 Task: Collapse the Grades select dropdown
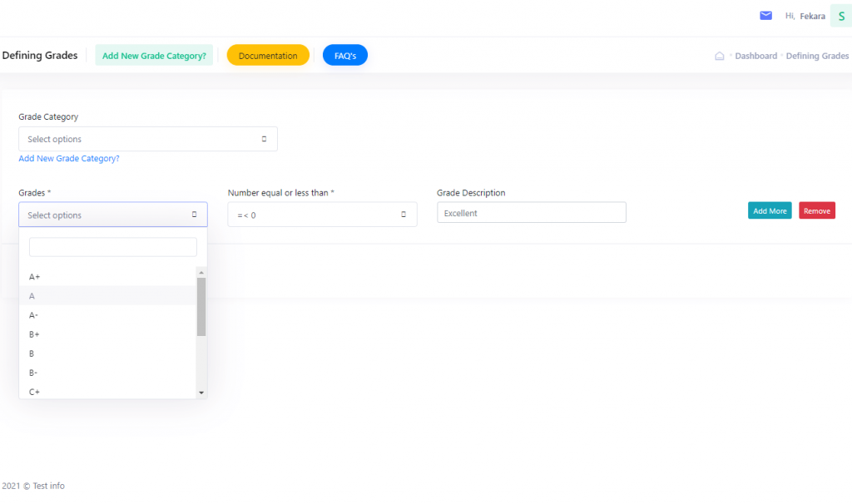click(113, 215)
